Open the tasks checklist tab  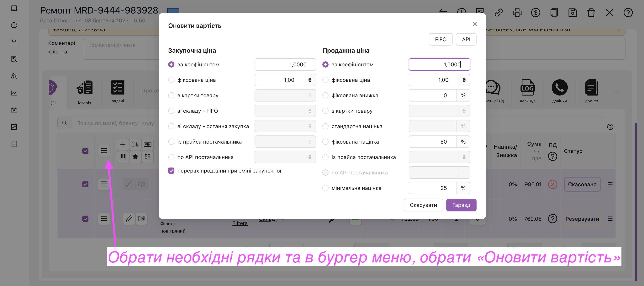click(x=118, y=91)
